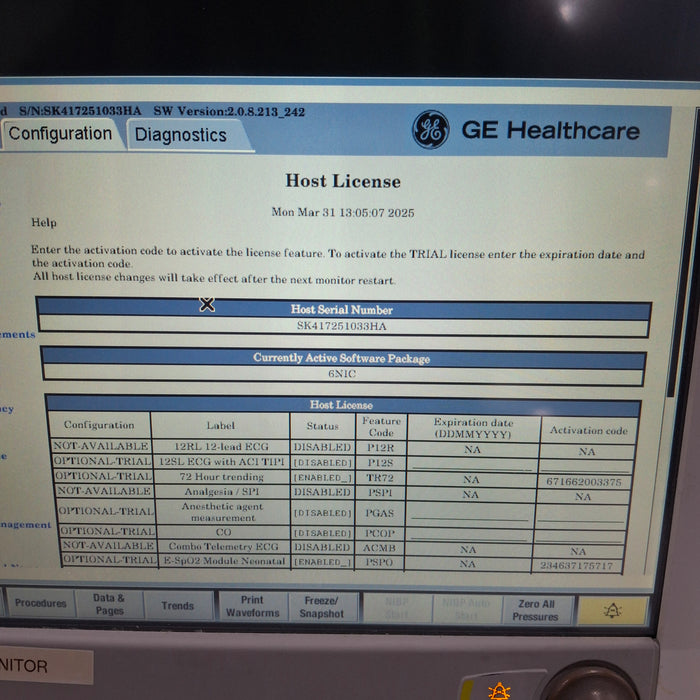Click the 72 Hour trending activation code field

(584, 481)
